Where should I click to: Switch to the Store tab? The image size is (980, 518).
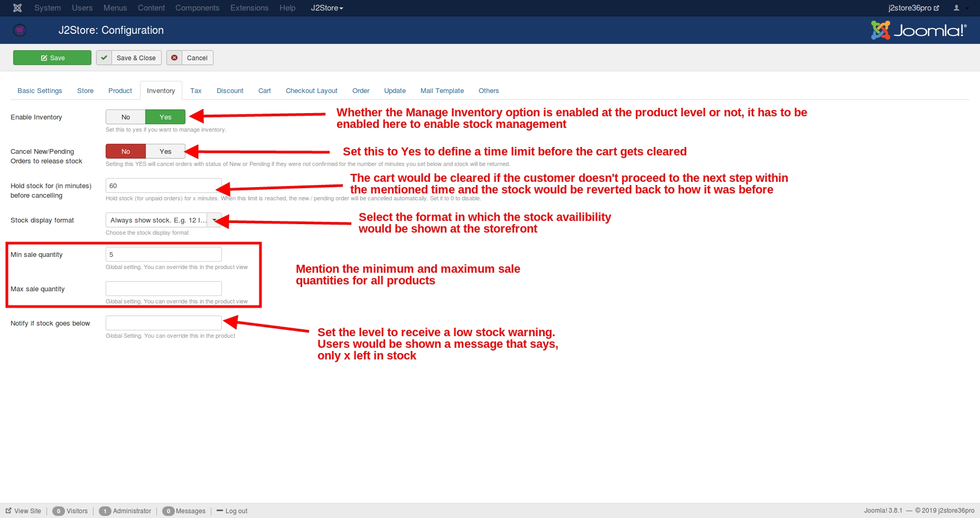85,90
